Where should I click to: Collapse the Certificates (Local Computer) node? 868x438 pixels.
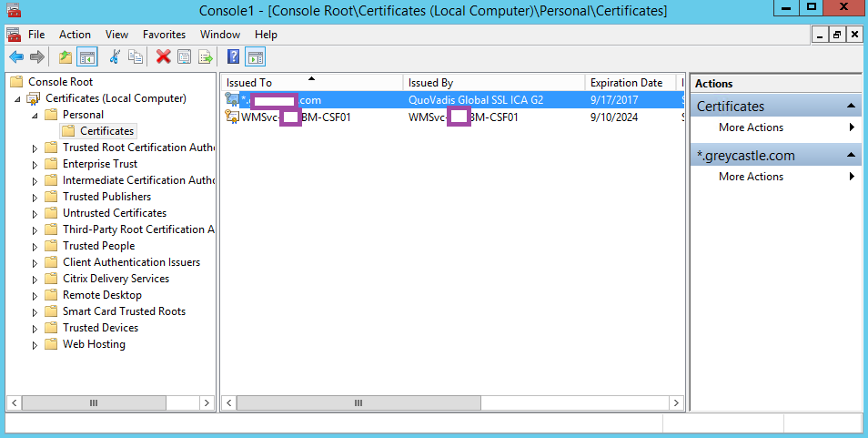click(18, 99)
